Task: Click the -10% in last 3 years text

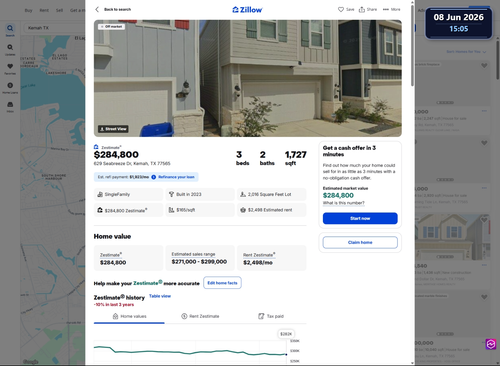Action: [x=114, y=305]
